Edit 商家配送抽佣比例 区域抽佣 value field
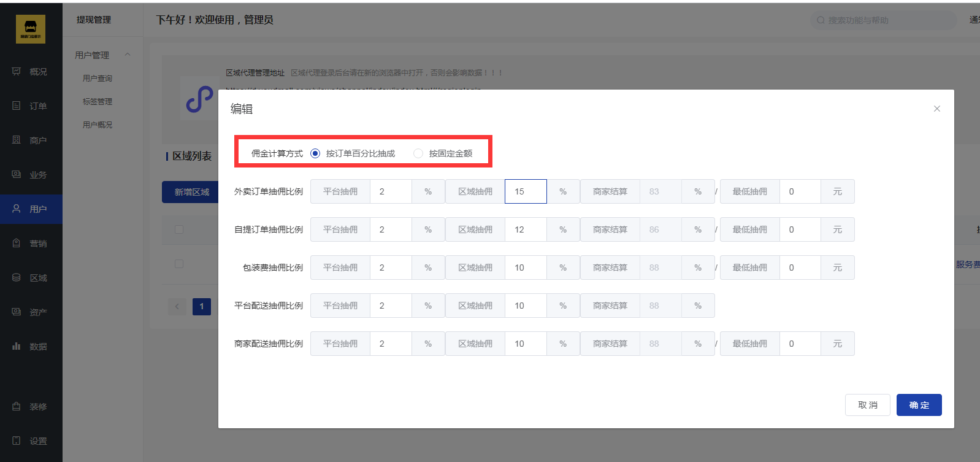This screenshot has width=980, height=462. [526, 344]
